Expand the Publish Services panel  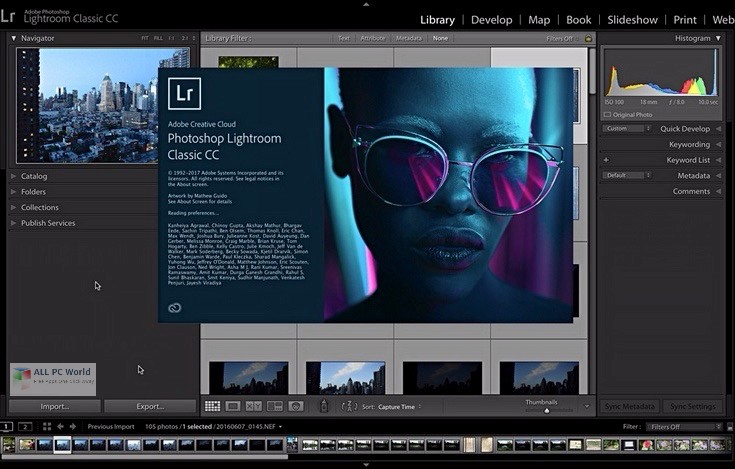tap(14, 223)
